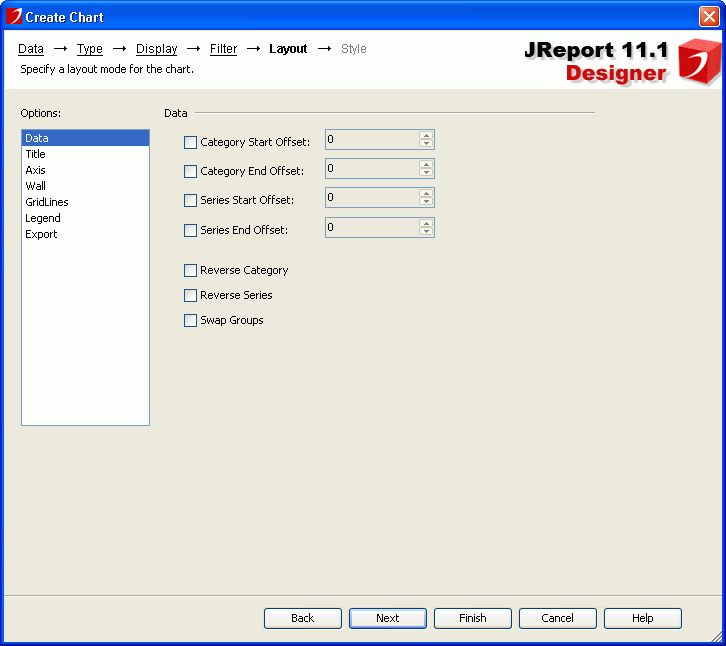
Task: Close the Create Chart dialog
Action: click(x=709, y=17)
